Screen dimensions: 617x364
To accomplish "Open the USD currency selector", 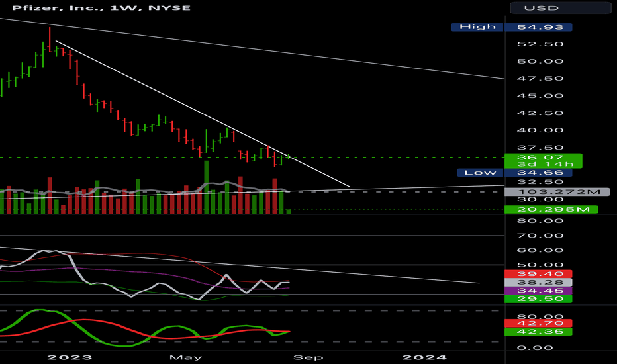I will click(x=560, y=8).
